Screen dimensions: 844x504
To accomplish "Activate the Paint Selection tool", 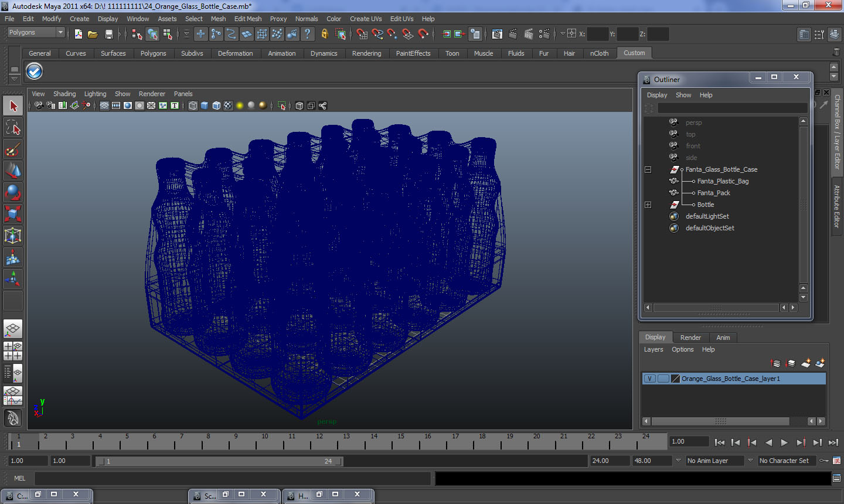I will 13,149.
